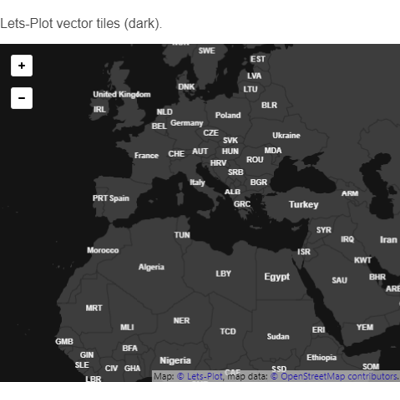Click the PRT label for Portugal
This screenshot has height=400, width=400.
pos(100,198)
